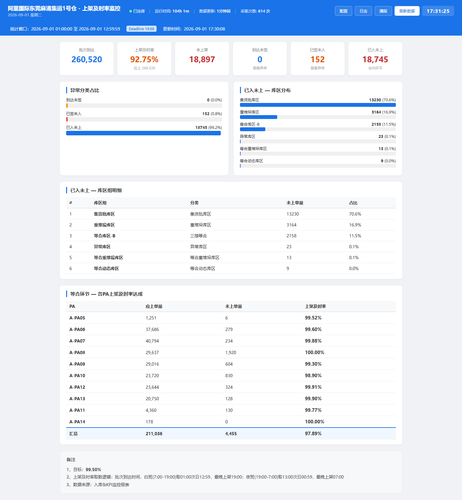Click the green connection status dot

pos(130,11)
